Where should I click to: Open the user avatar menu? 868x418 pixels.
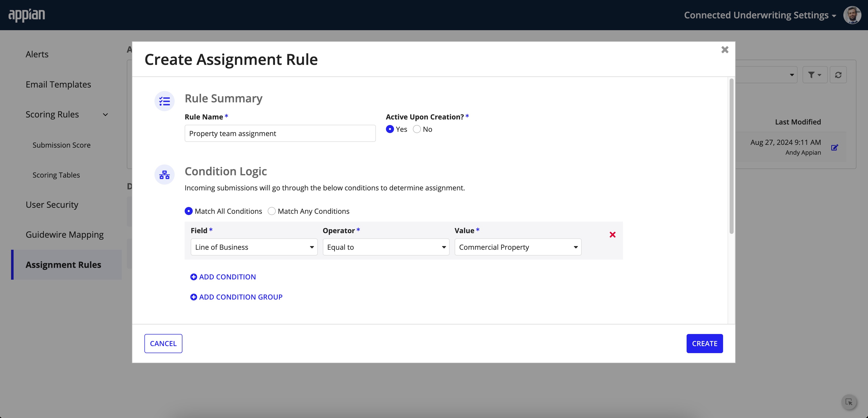click(x=852, y=15)
